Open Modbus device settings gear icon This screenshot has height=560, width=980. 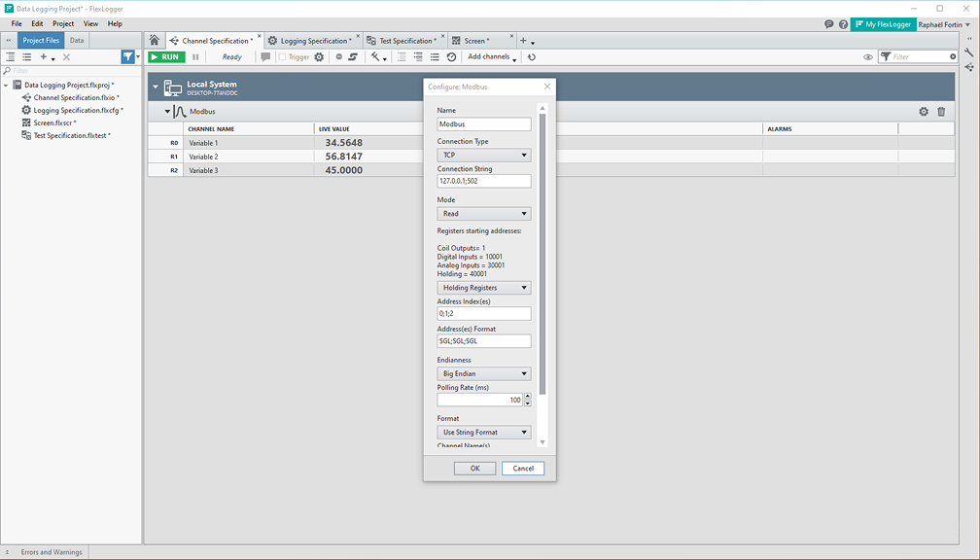click(x=924, y=111)
